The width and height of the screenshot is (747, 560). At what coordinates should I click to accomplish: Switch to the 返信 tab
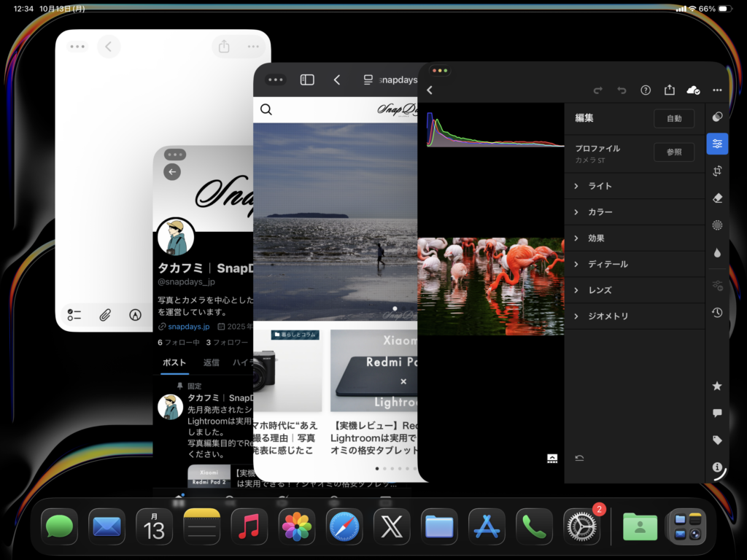pyautogui.click(x=212, y=362)
